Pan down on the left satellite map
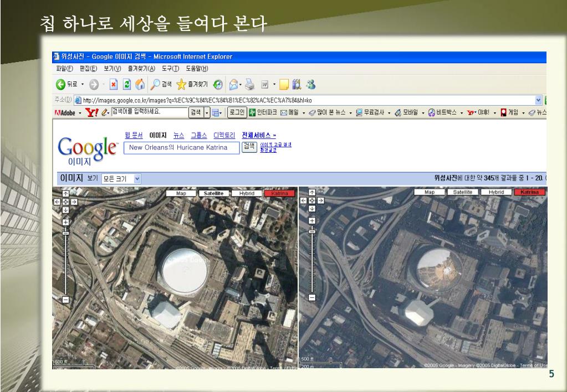This screenshot has width=567, height=392. click(65, 210)
